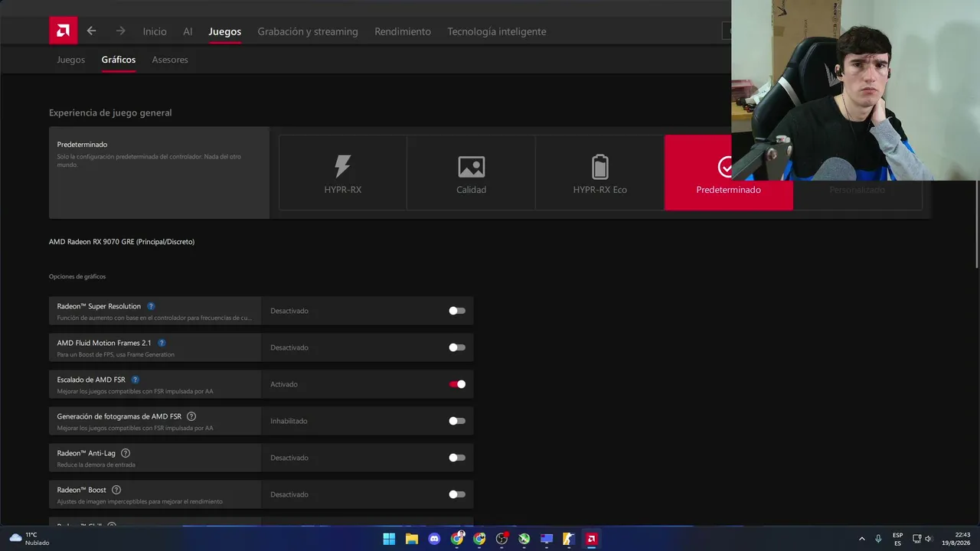Open network settings from system tray
The image size is (980, 551).
pos(917,539)
